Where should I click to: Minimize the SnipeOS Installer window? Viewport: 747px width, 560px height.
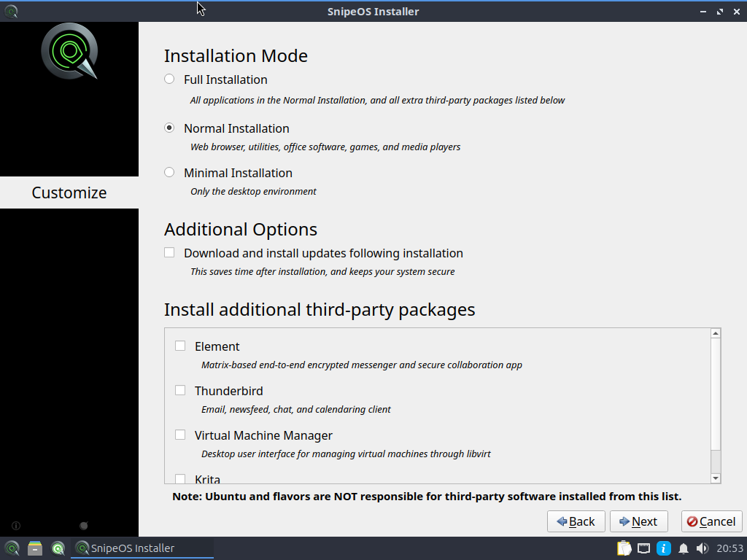(x=703, y=12)
